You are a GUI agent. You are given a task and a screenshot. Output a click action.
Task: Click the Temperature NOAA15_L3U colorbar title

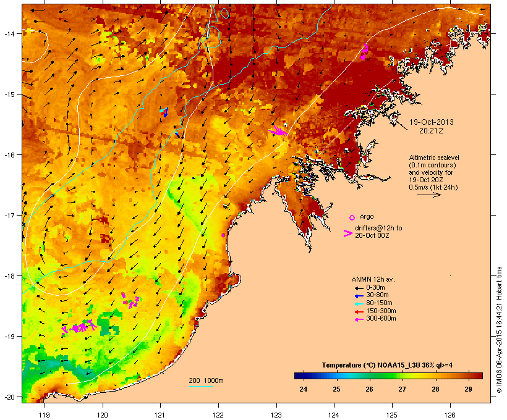tap(388, 365)
